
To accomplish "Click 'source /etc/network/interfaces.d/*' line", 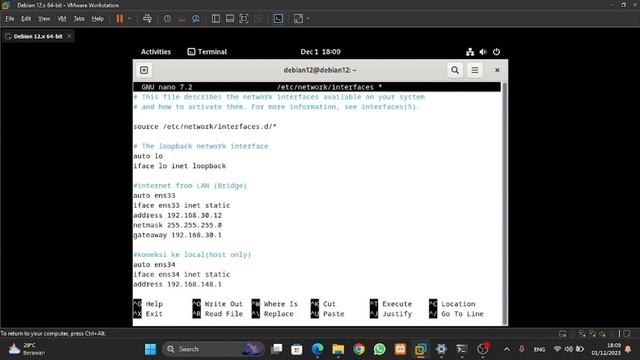I will click(205, 127).
